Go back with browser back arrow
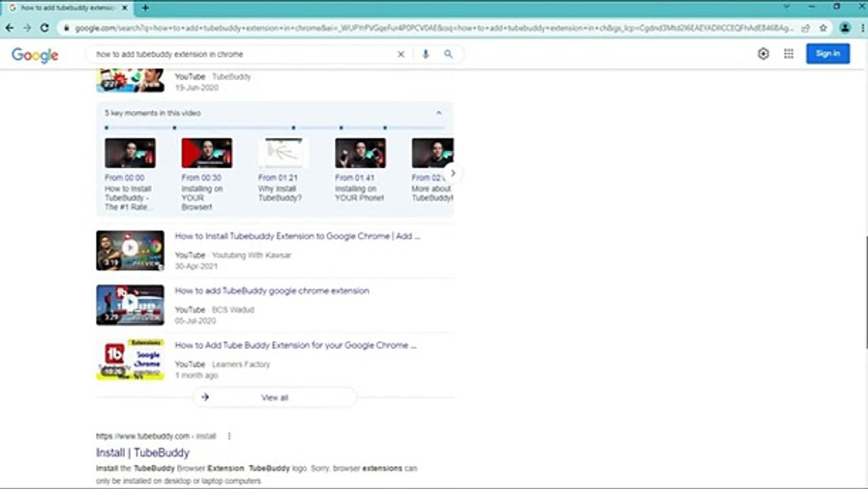 pyautogui.click(x=10, y=28)
